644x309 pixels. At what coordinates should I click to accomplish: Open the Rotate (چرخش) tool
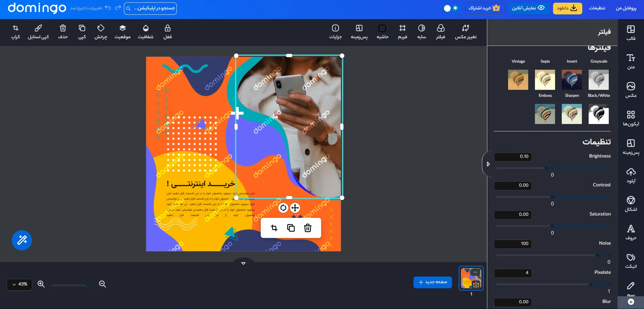pyautogui.click(x=101, y=32)
